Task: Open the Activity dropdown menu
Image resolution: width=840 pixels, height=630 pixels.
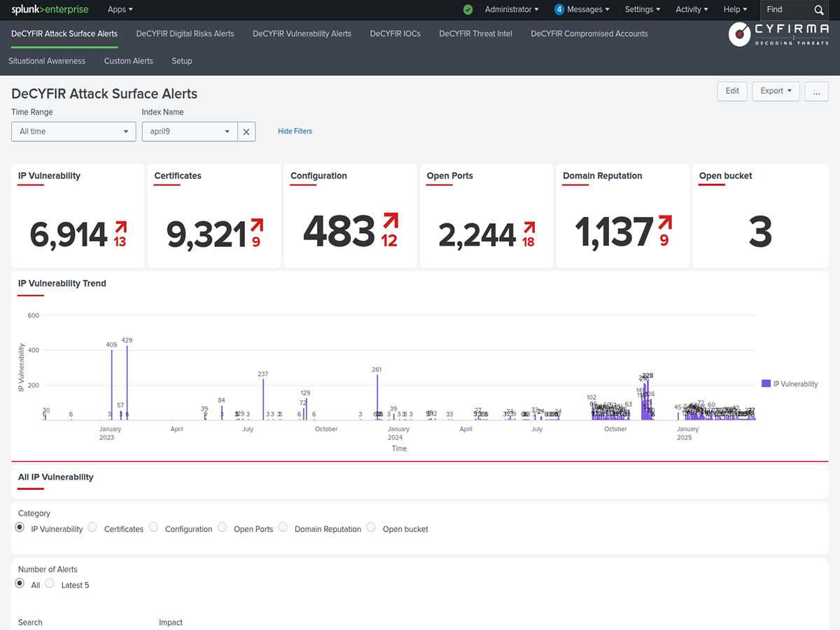Action: point(692,10)
